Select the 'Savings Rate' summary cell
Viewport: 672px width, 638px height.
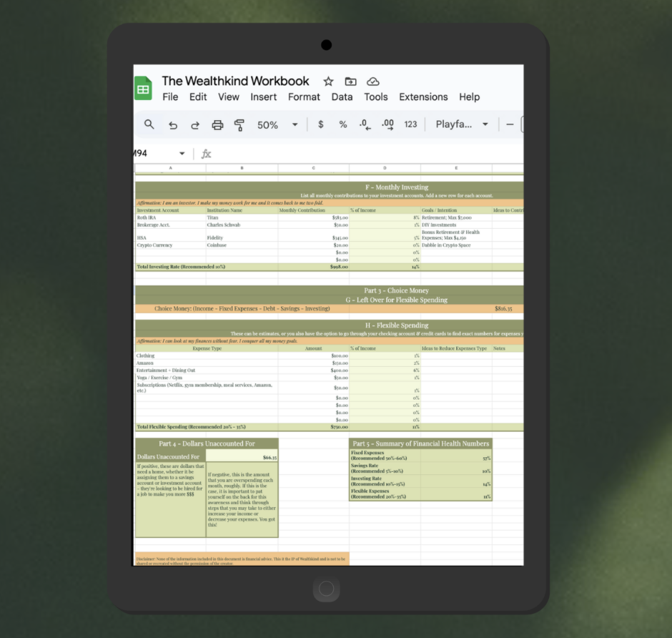click(x=385, y=468)
